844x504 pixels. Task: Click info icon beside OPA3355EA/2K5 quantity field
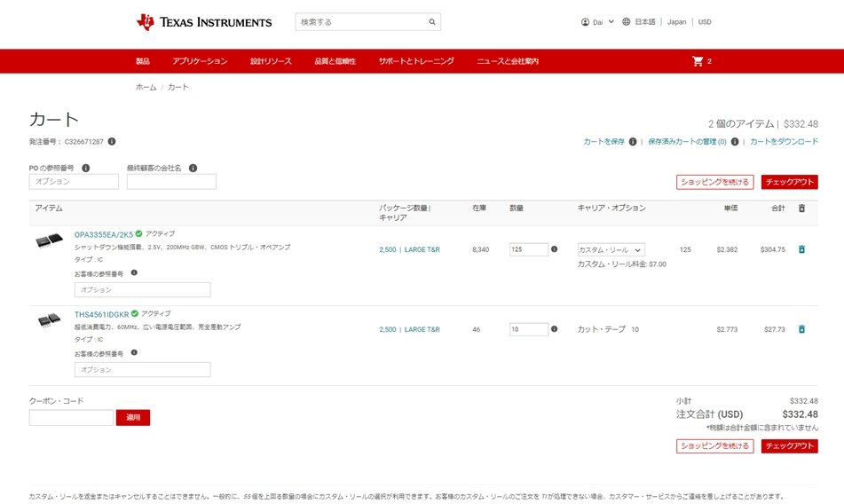pos(554,249)
